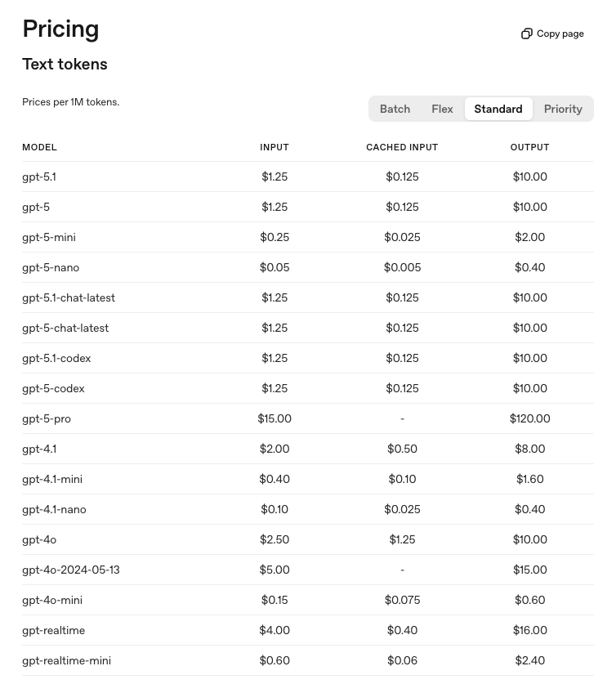616x684 pixels.
Task: Click the Pricing page heading
Action: pos(60,29)
